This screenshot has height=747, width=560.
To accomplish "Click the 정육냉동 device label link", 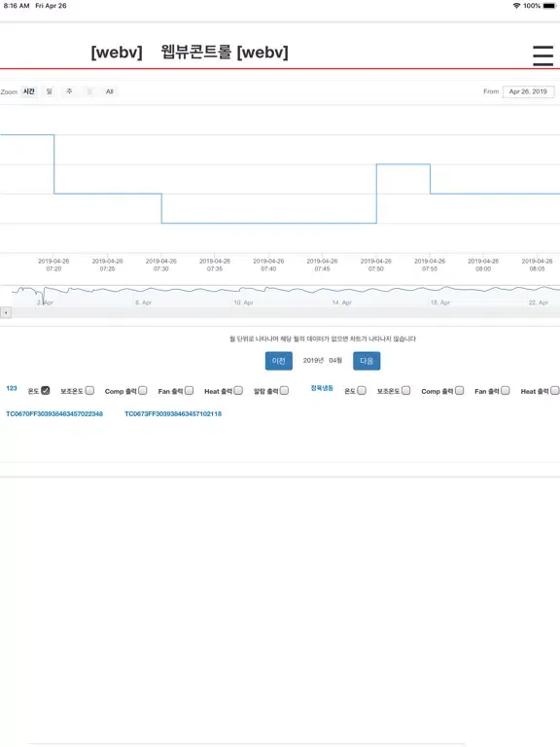I will (322, 388).
